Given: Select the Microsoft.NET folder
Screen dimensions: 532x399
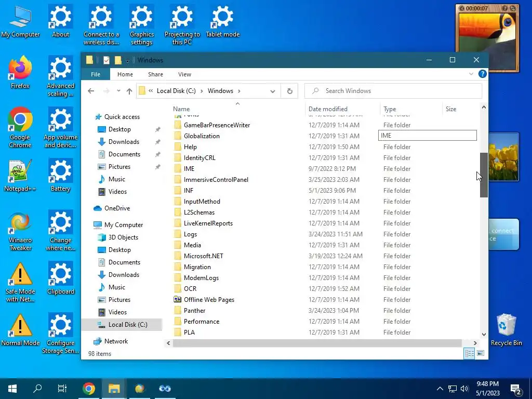Looking at the screenshot, I should [203, 256].
